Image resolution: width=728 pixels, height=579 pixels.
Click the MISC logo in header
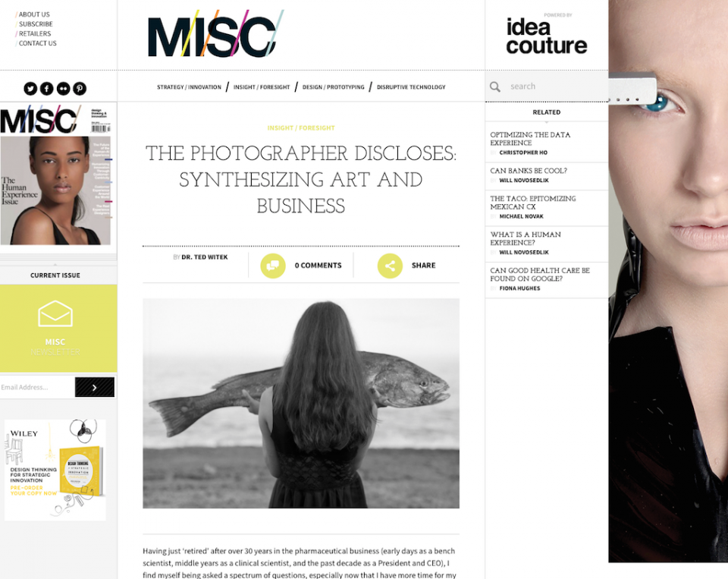click(215, 33)
